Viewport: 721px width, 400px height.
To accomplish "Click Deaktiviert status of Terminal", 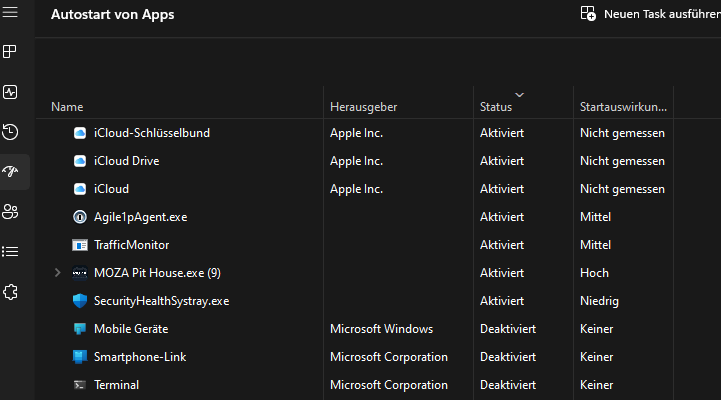I will [508, 385].
